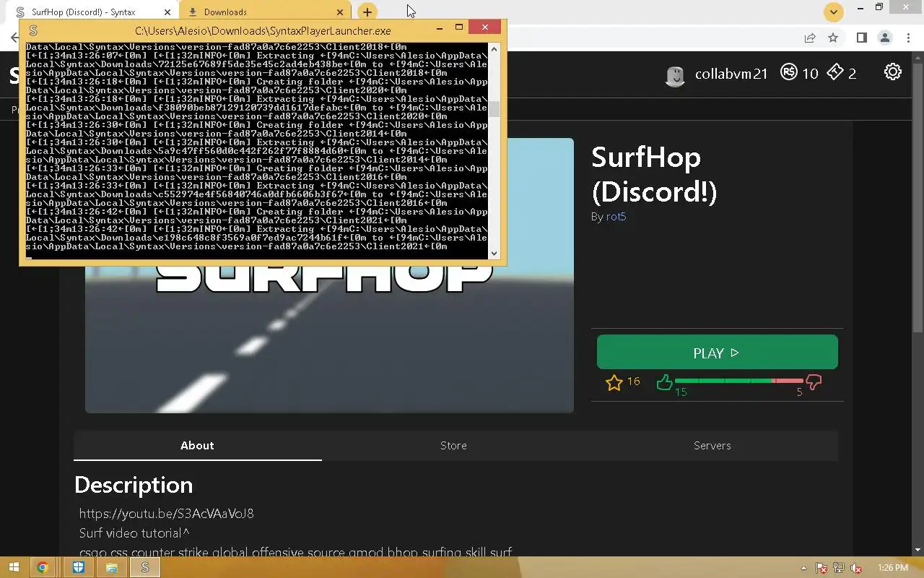Open the Chrome tab search dropdown

click(x=834, y=12)
